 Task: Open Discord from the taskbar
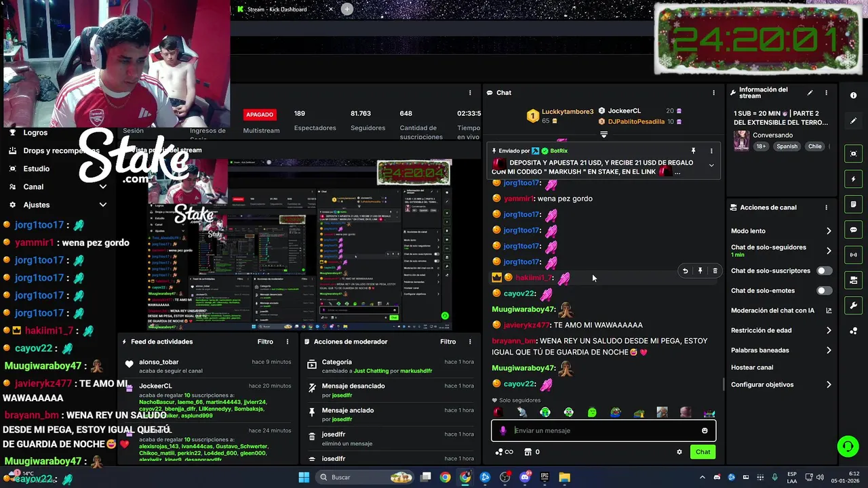tap(525, 477)
